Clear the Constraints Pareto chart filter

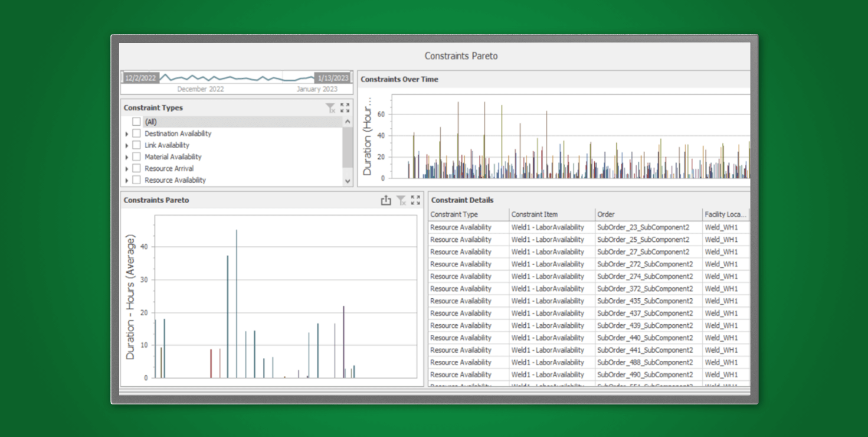pyautogui.click(x=401, y=200)
